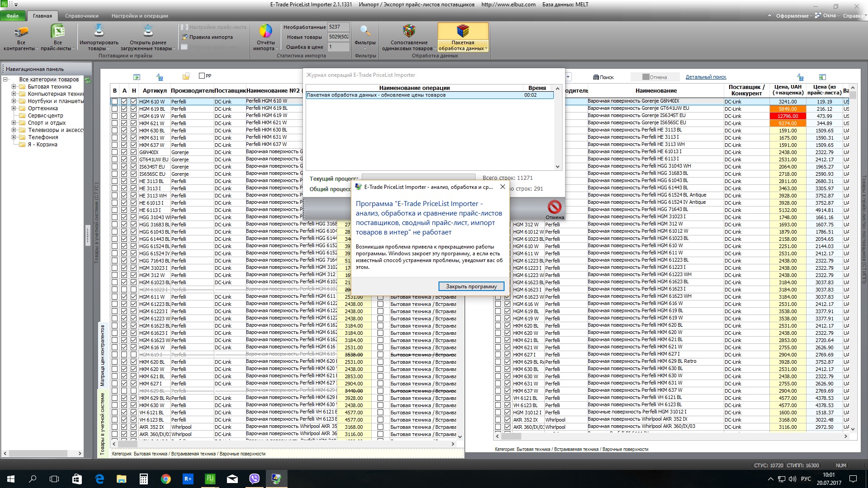Toggle column H checkbox for HKM 621 W row

[134, 123]
